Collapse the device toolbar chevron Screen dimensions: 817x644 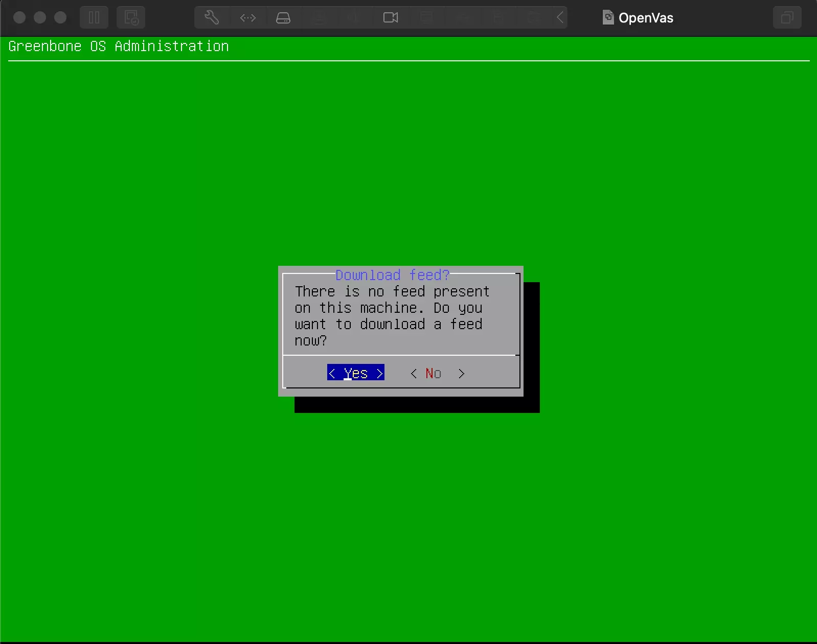(x=560, y=18)
